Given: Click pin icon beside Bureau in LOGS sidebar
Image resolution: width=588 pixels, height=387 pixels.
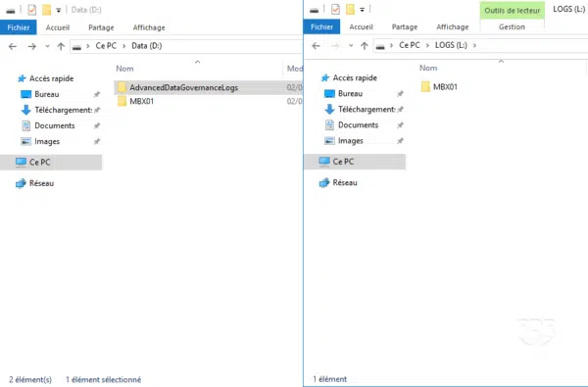Looking at the screenshot, I should coord(400,93).
